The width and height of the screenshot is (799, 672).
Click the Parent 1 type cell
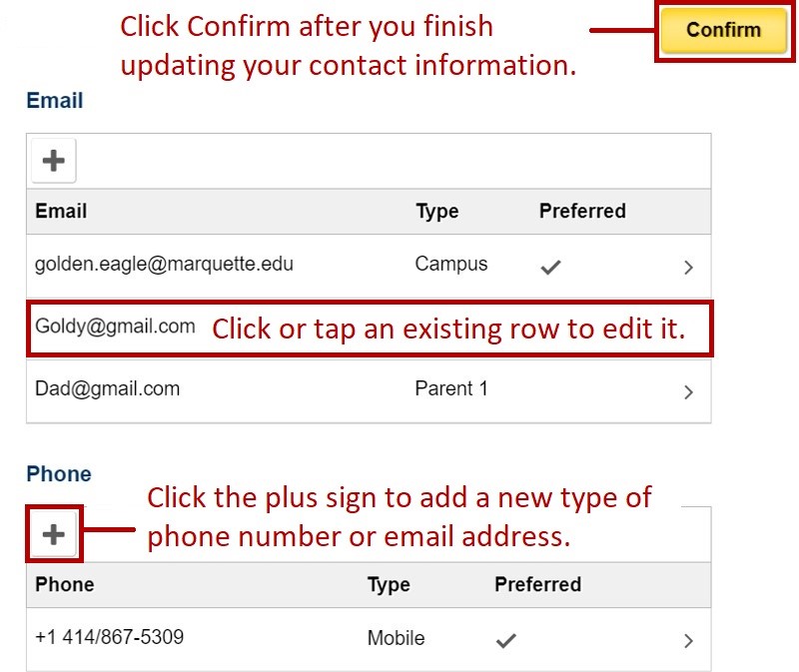451,389
